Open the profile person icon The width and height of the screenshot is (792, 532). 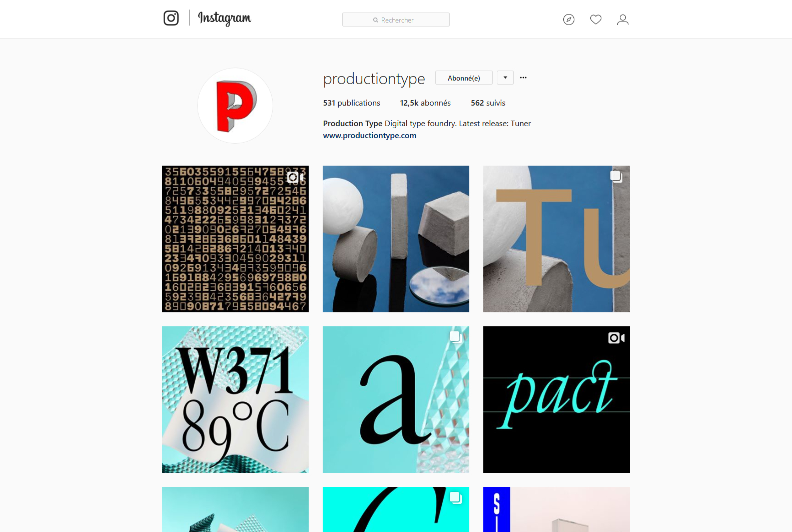click(623, 20)
